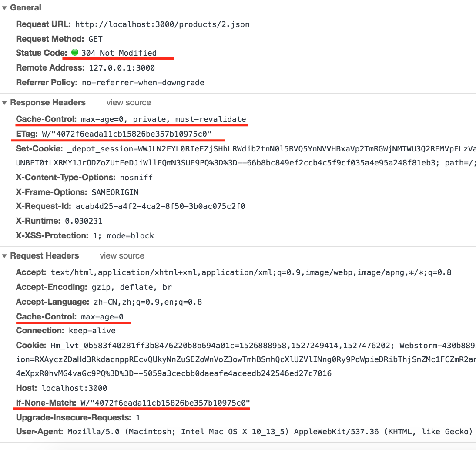Screen dimensions: 476x450
Task: Click the Set-Cookie header label
Action: click(x=39, y=148)
